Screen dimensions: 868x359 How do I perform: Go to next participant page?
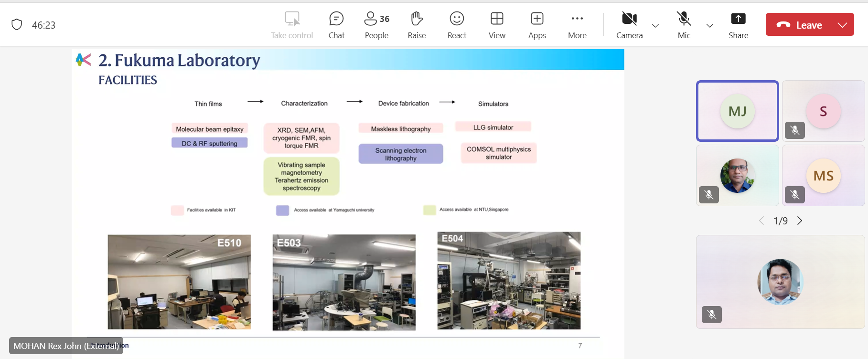pos(800,221)
